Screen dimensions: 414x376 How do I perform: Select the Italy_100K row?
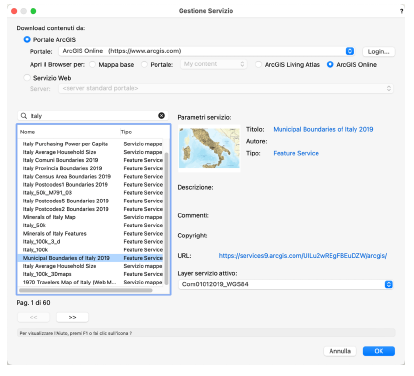coord(91,250)
